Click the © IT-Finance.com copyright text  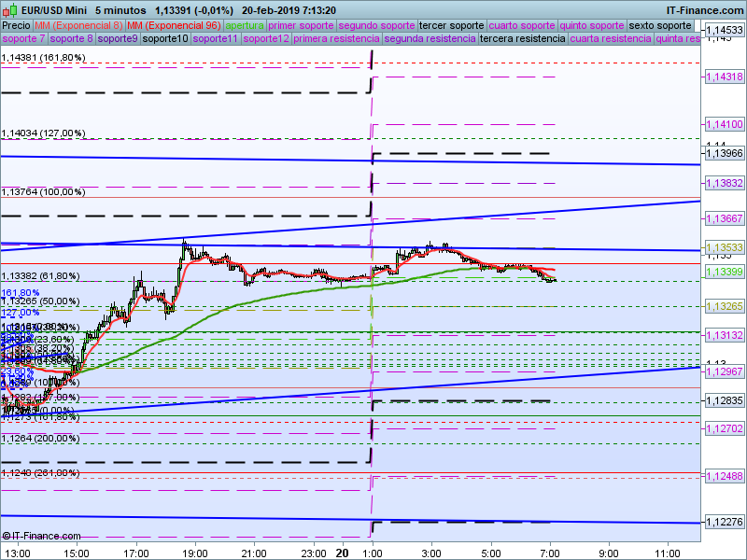pos(39,536)
